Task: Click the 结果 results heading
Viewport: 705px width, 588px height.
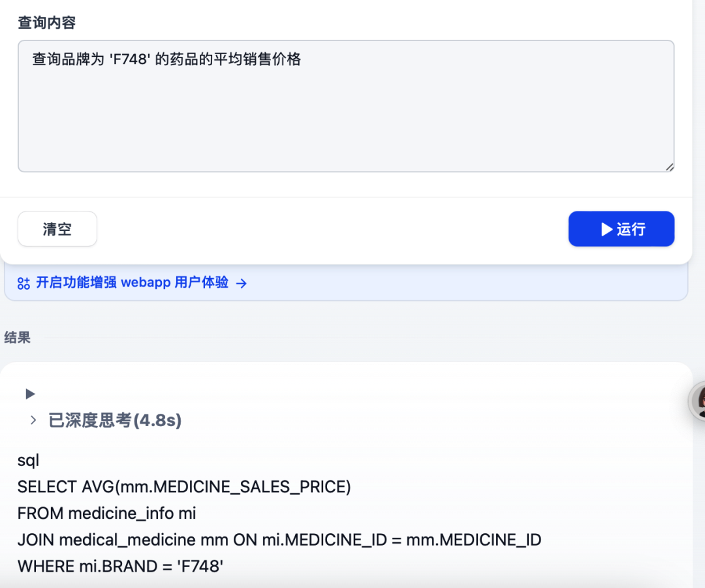Action: click(x=18, y=337)
